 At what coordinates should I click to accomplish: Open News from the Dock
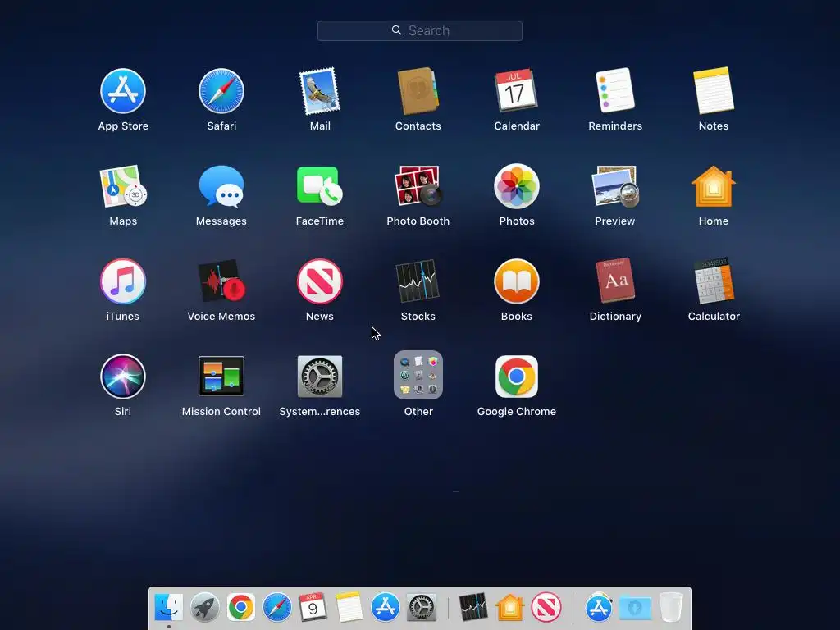(x=546, y=608)
